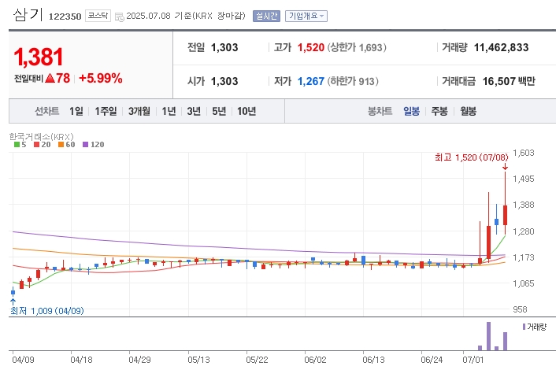556x392 pixels.
Task: Click the 상한가 1,693 text
Action: pos(357,47)
